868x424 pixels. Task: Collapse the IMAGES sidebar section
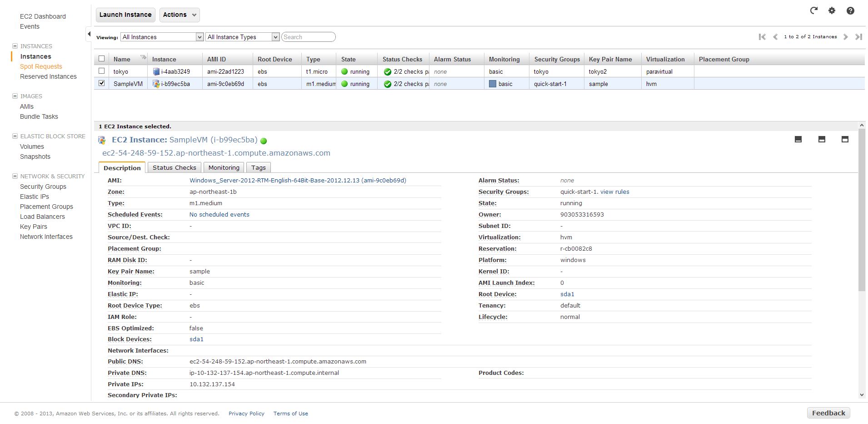15,96
